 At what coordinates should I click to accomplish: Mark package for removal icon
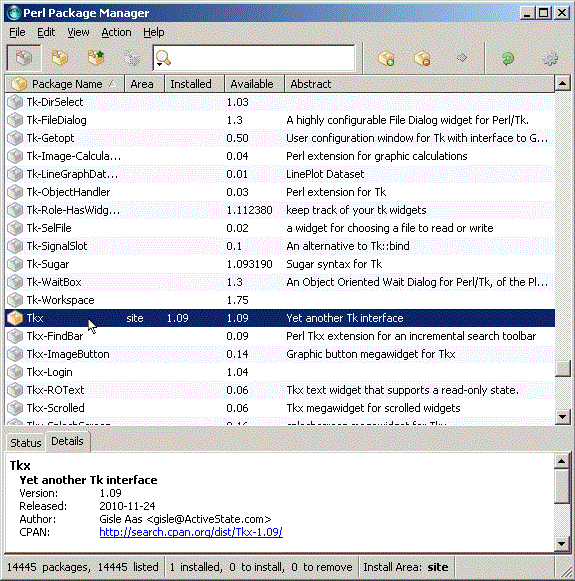[x=422, y=58]
